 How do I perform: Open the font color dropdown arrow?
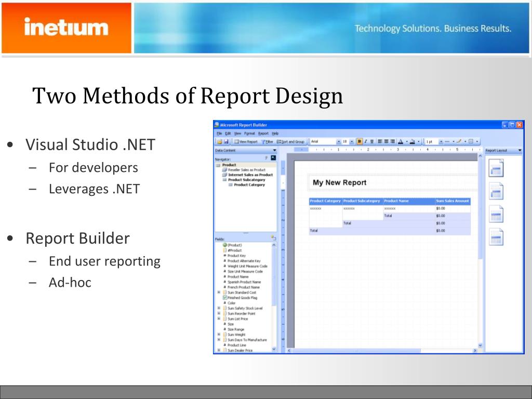click(407, 141)
